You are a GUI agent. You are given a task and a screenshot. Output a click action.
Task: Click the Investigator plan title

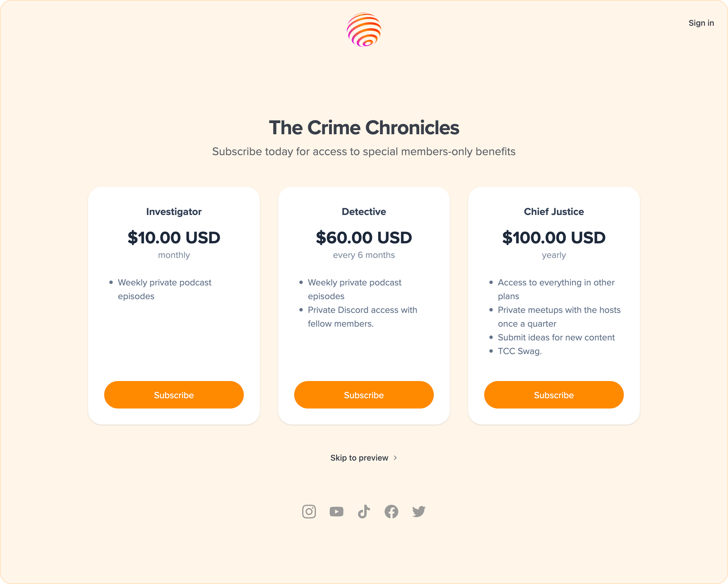174,212
